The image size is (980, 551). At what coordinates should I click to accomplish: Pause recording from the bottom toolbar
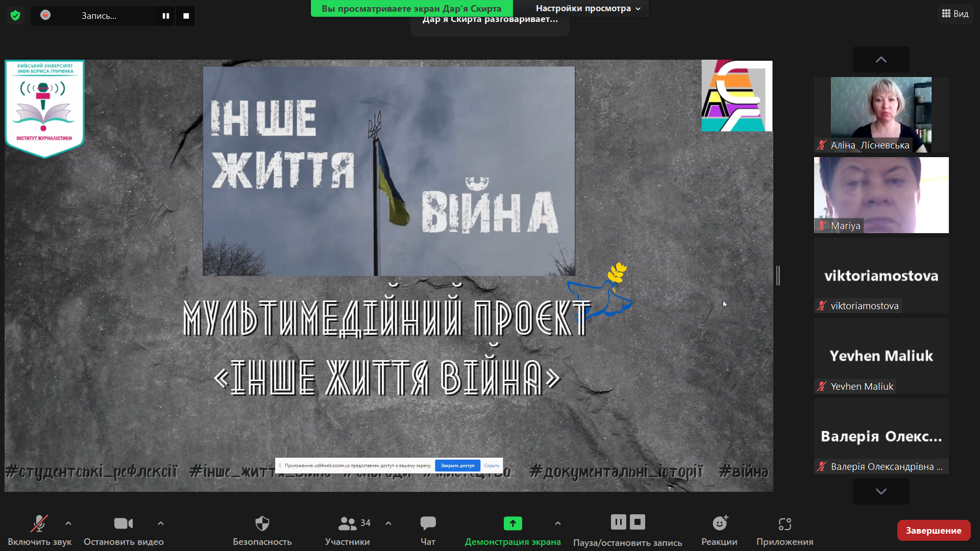[618, 522]
